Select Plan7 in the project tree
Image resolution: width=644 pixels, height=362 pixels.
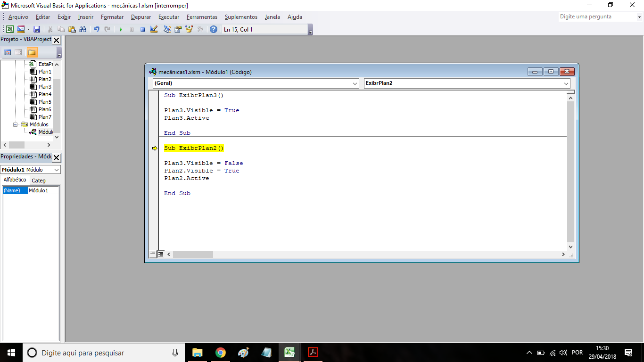(x=45, y=117)
